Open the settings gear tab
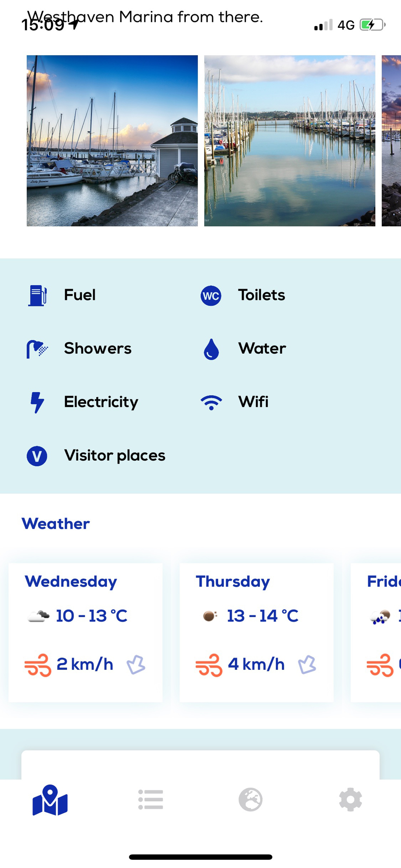Screen dimensions: 401x868 click(x=350, y=799)
